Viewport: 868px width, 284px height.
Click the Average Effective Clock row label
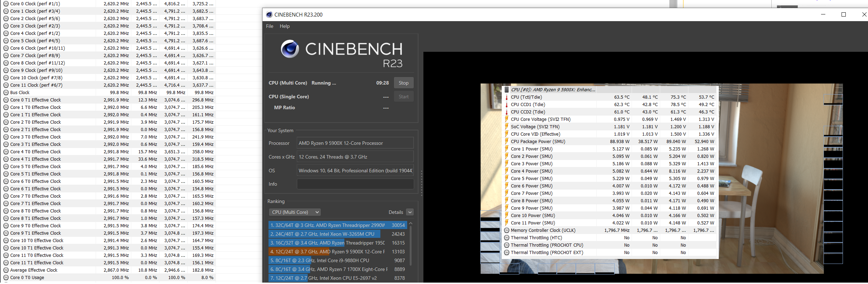point(34,270)
